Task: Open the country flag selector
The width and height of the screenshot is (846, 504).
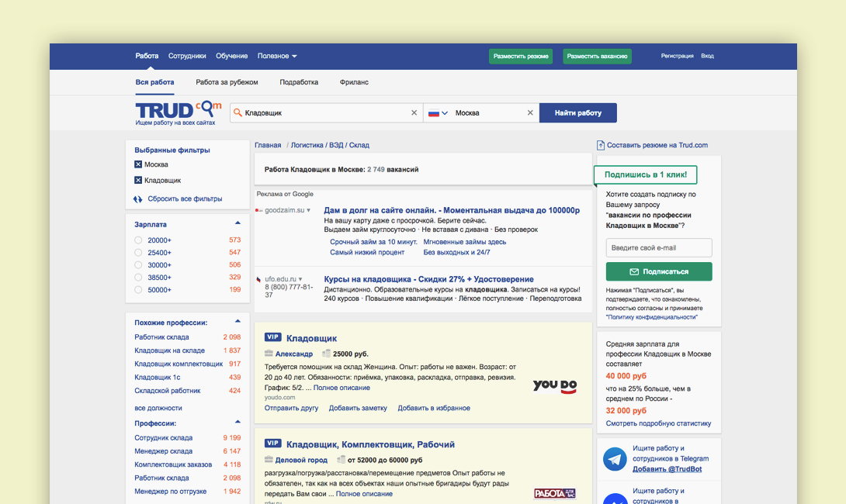Action: coord(438,113)
